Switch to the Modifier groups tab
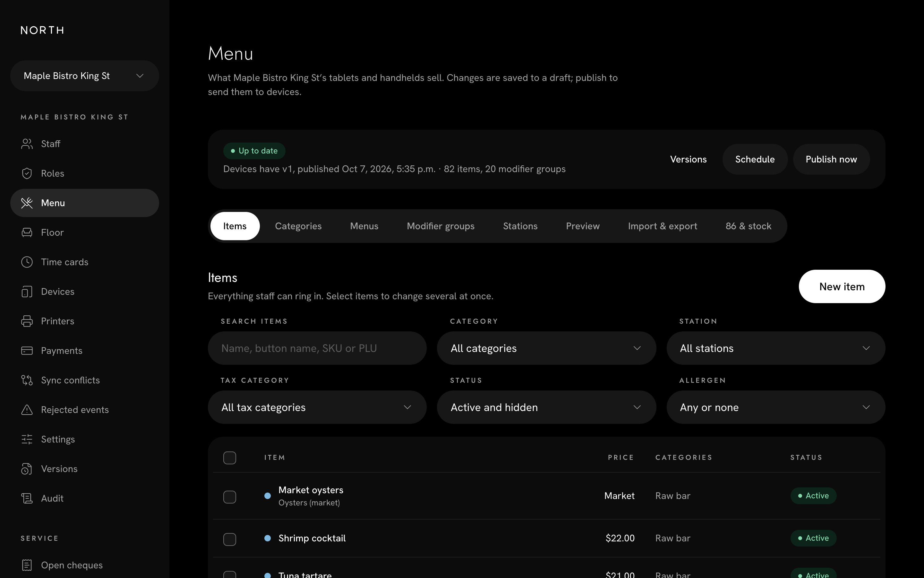The width and height of the screenshot is (924, 578). (441, 226)
